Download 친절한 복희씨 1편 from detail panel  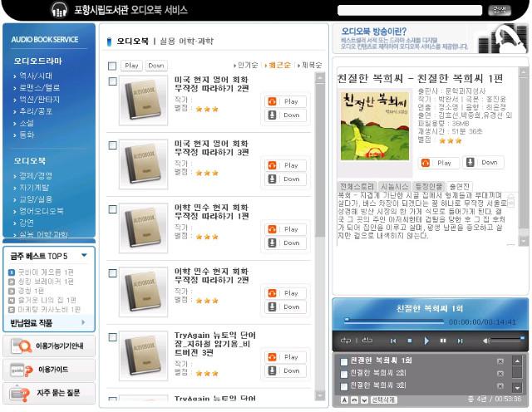click(x=484, y=163)
